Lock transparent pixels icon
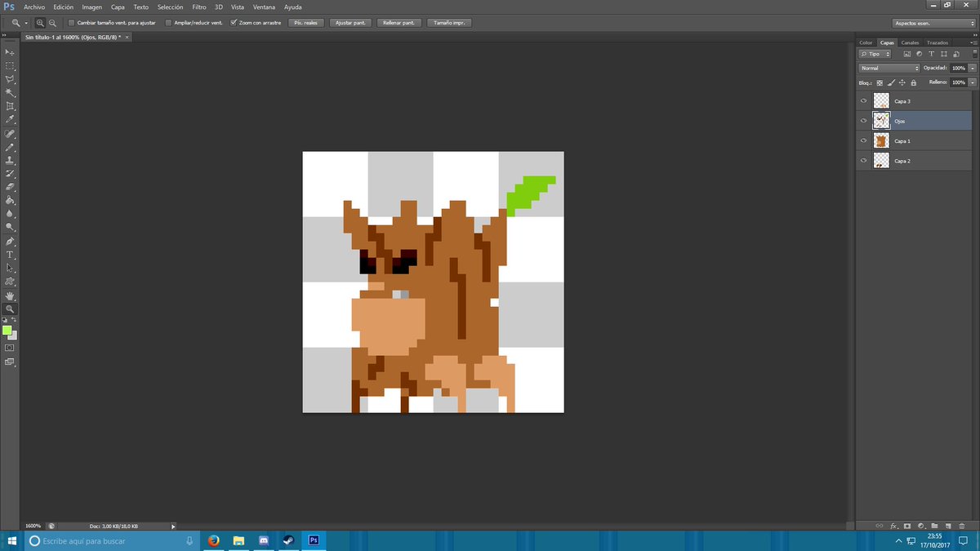The image size is (980, 551). tap(880, 82)
